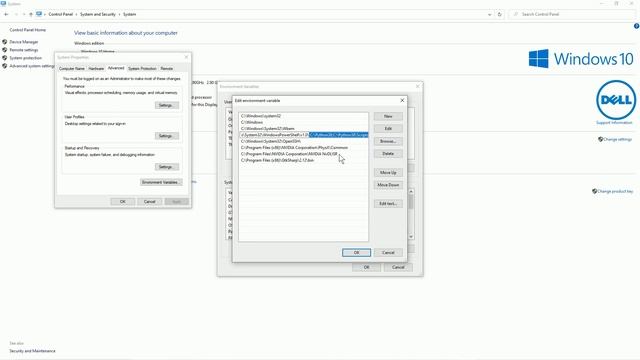The height and width of the screenshot is (360, 640).
Task: Select the System32\Wbem path entry
Action: (303, 129)
